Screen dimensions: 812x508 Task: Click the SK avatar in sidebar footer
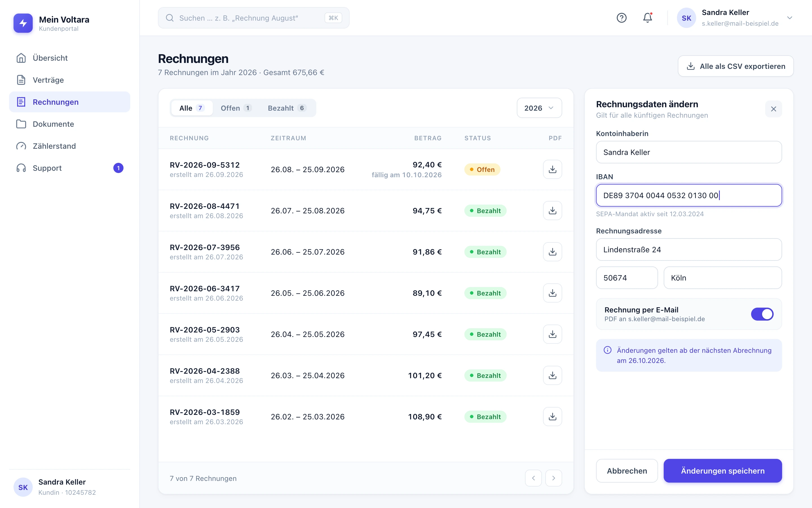pyautogui.click(x=23, y=487)
